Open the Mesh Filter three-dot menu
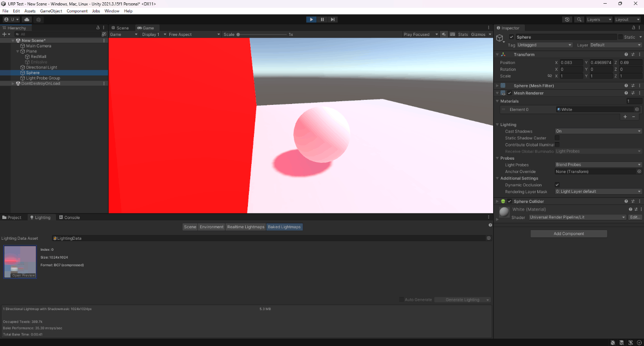644x346 pixels. pyautogui.click(x=639, y=86)
